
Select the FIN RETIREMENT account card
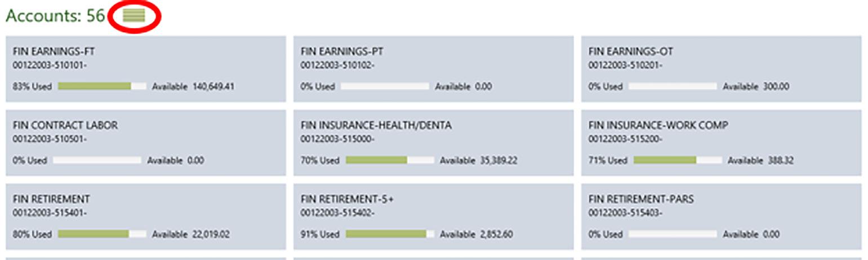click(146, 217)
